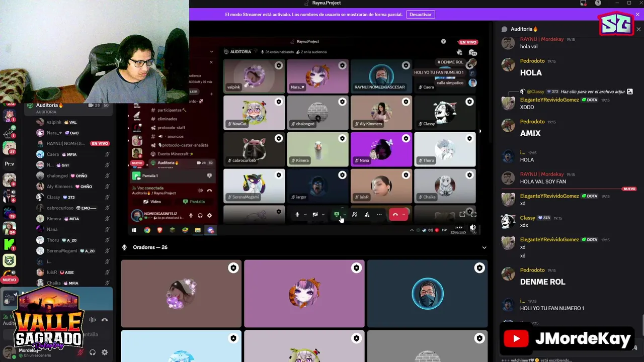
Task: Disconnect call icon next to Voz conectada
Action: point(209,191)
